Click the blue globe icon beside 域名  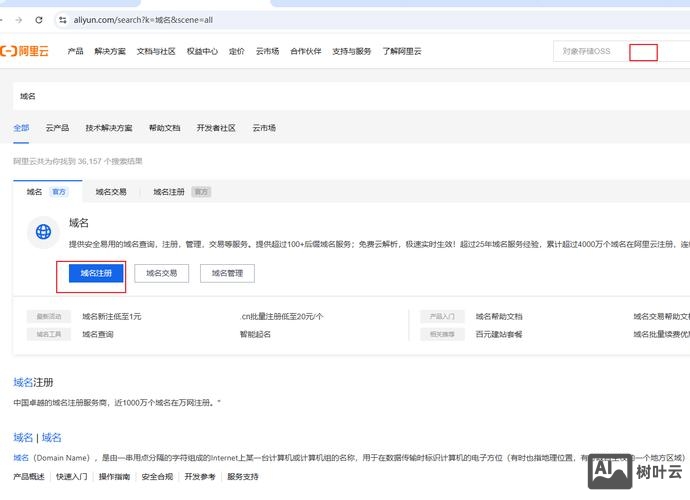[43, 232]
